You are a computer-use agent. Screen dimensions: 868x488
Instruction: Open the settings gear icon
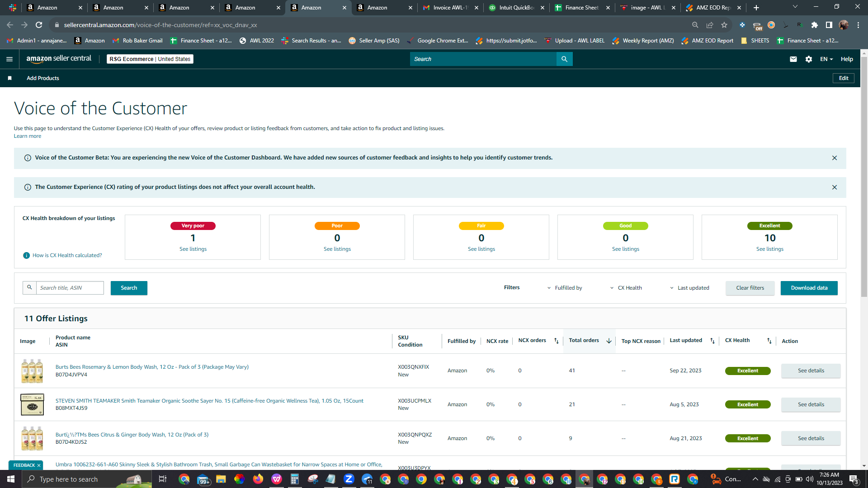tap(809, 59)
